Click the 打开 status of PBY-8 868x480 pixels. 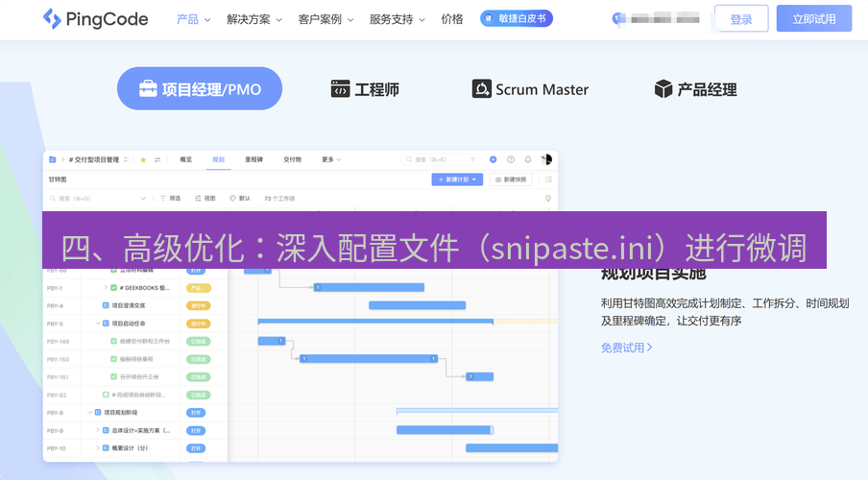196,413
